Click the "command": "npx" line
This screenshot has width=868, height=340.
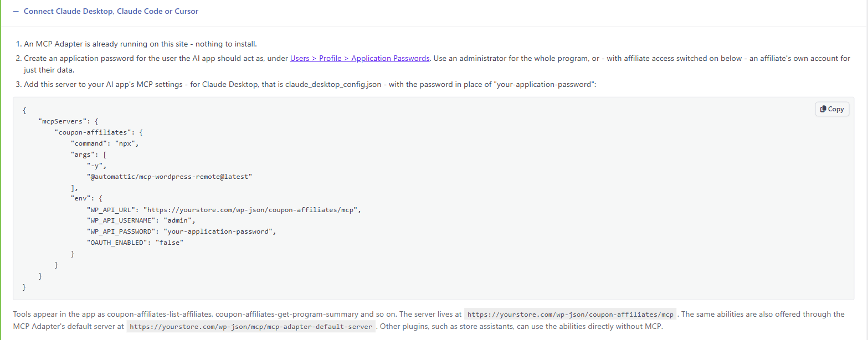[104, 143]
